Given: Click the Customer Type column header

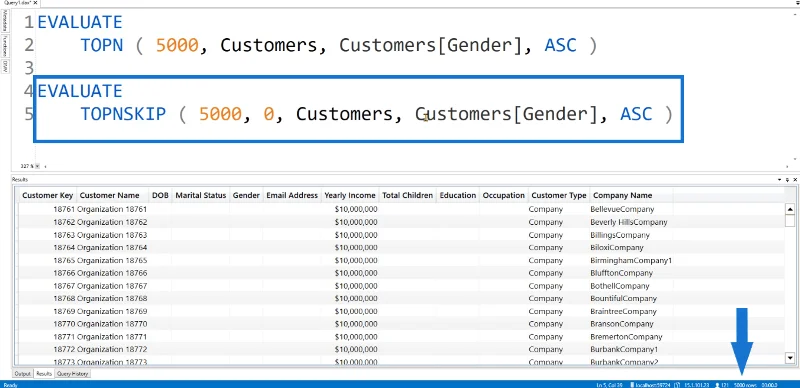Looking at the screenshot, I should pos(559,195).
